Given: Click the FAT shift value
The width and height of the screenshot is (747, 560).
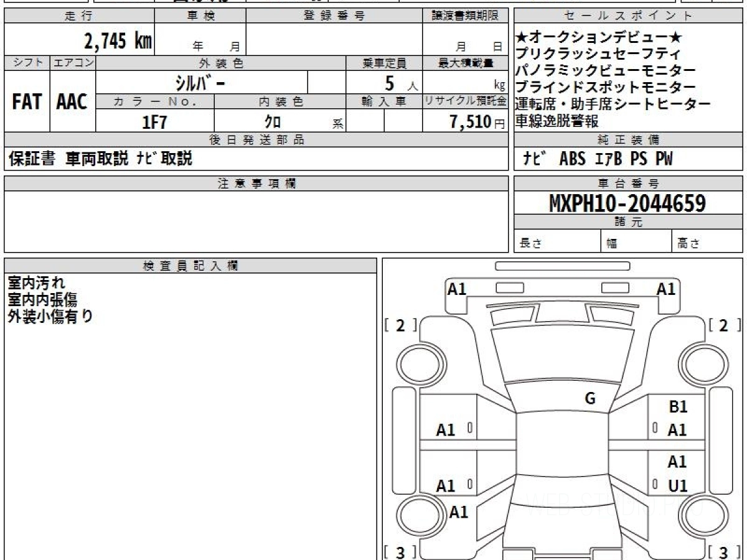Looking at the screenshot, I should 27,102.
